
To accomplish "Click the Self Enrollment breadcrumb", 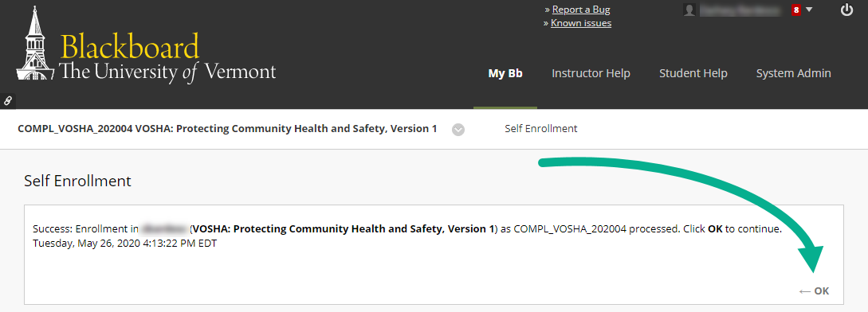I will (x=541, y=128).
